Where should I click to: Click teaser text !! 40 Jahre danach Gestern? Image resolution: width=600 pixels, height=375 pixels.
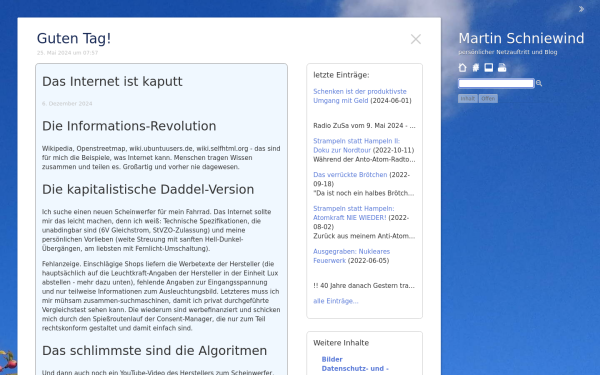[364, 286]
